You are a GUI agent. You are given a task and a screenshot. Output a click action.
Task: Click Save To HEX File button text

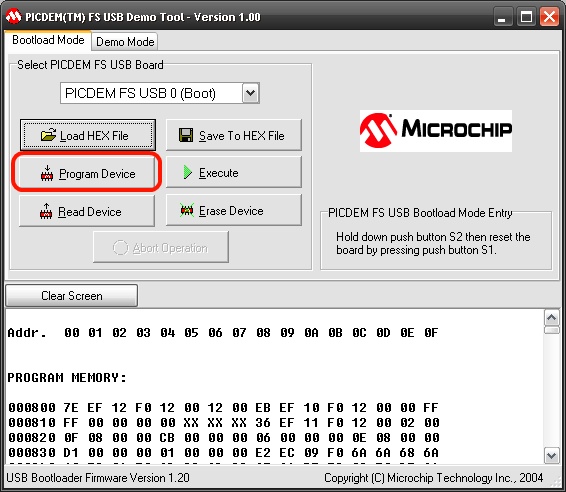pyautogui.click(x=241, y=136)
